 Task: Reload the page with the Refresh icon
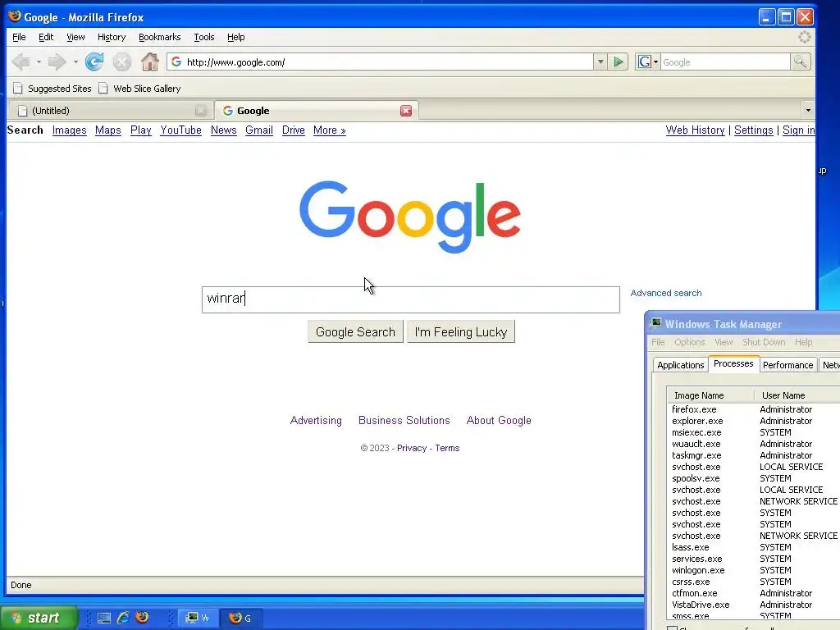pos(94,62)
